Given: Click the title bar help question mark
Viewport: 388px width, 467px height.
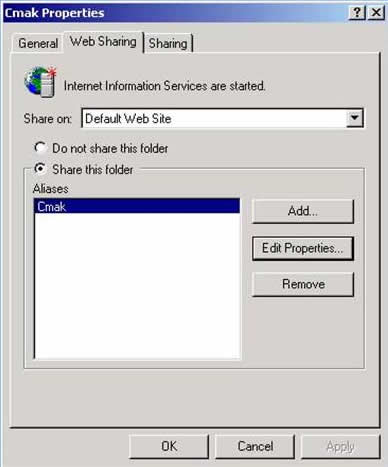Looking at the screenshot, I should pyautogui.click(x=356, y=13).
